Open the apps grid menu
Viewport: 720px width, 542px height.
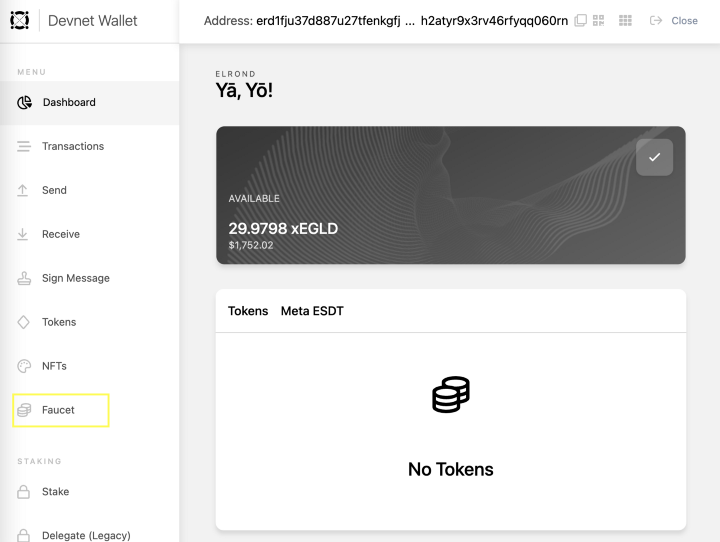626,20
